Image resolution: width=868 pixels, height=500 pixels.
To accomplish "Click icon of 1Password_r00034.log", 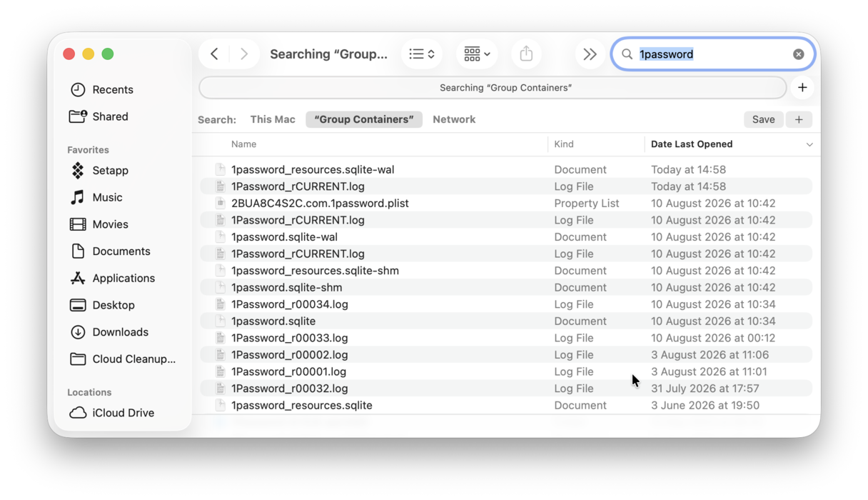I will click(x=220, y=304).
